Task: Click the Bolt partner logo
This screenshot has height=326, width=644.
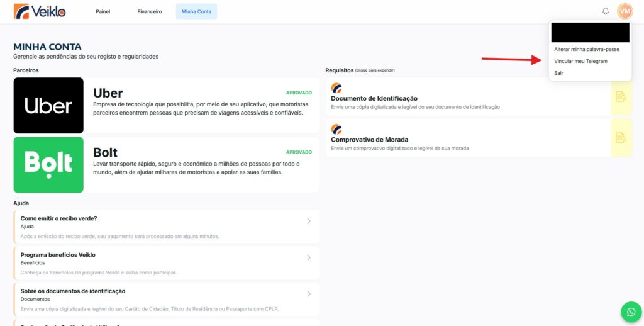Action: [48, 165]
